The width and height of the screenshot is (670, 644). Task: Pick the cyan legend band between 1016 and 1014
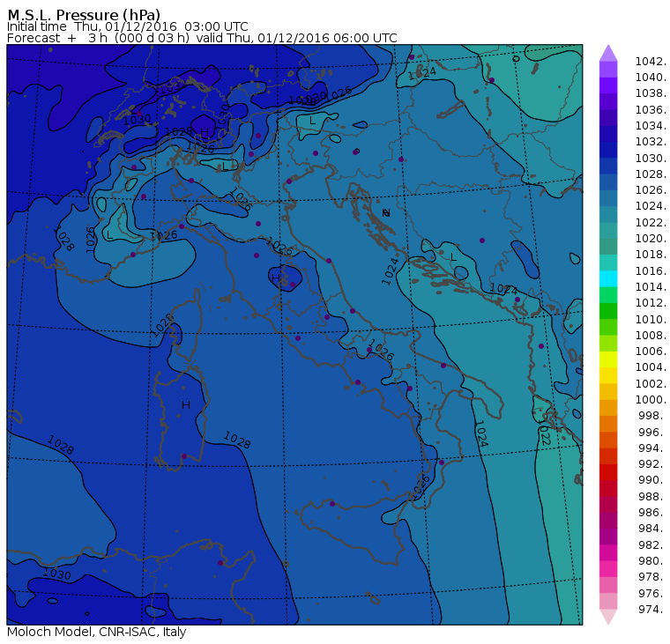coord(608,279)
